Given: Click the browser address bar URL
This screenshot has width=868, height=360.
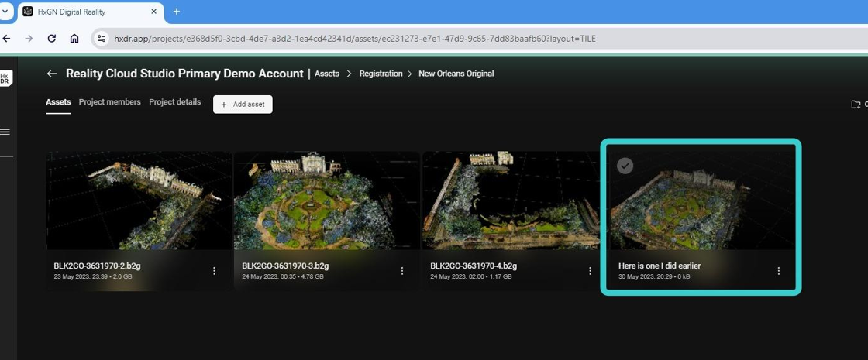Looking at the screenshot, I should 354,39.
